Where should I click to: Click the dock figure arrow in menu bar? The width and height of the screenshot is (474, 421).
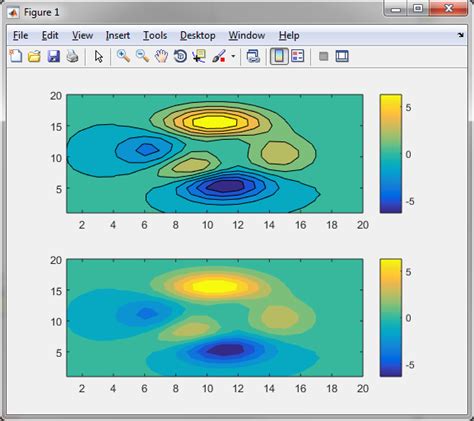pyautogui.click(x=461, y=35)
